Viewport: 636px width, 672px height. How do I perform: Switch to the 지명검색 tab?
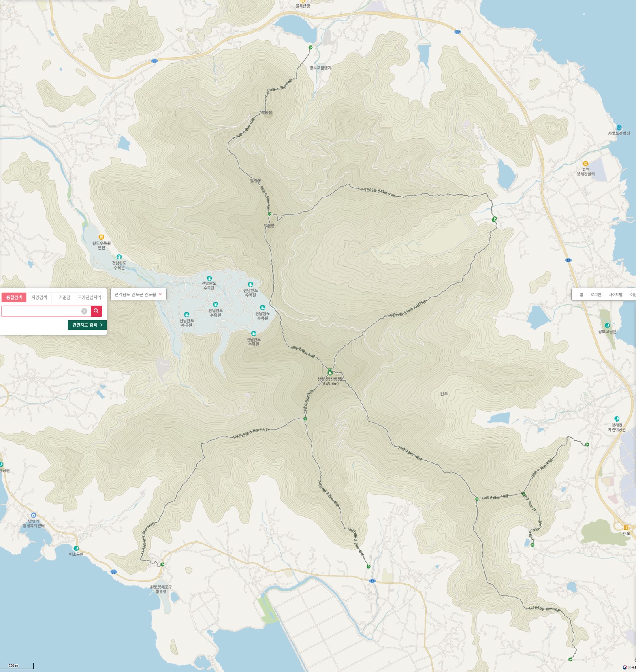pos(39,297)
